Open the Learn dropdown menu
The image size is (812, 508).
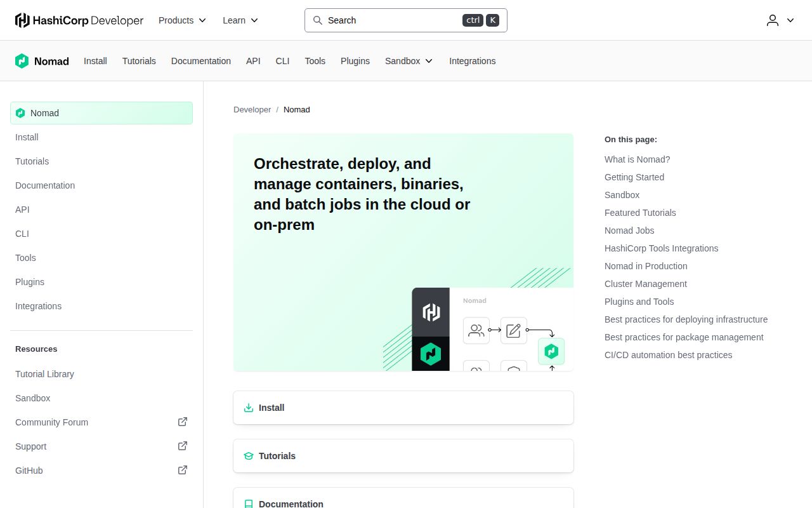click(x=240, y=20)
